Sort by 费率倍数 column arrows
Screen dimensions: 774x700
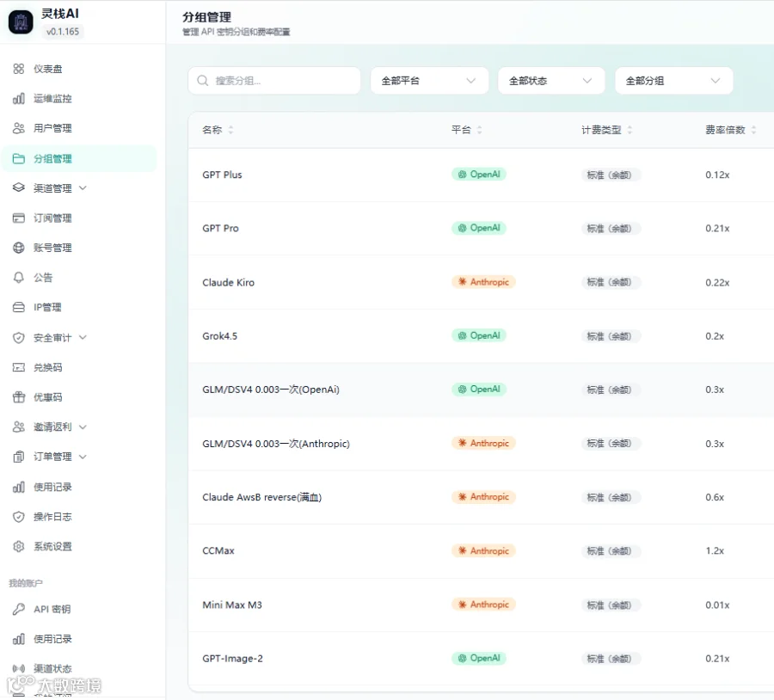753,130
